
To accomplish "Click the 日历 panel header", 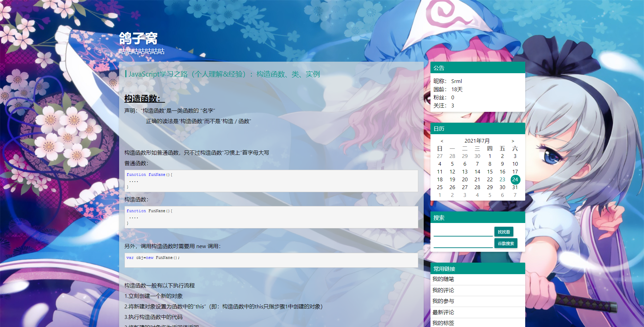I will coord(478,129).
